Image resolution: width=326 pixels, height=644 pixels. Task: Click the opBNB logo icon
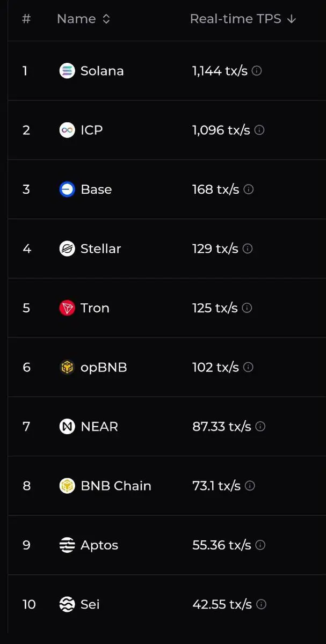point(67,367)
